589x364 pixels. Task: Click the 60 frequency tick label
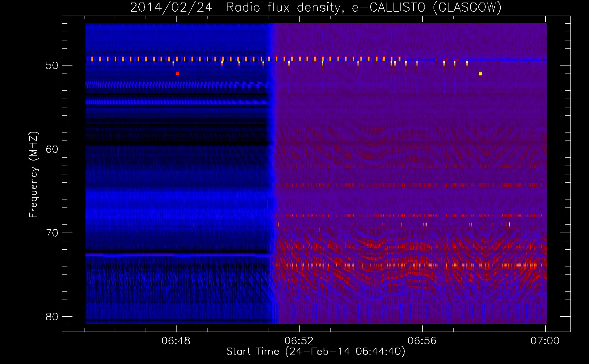point(52,150)
